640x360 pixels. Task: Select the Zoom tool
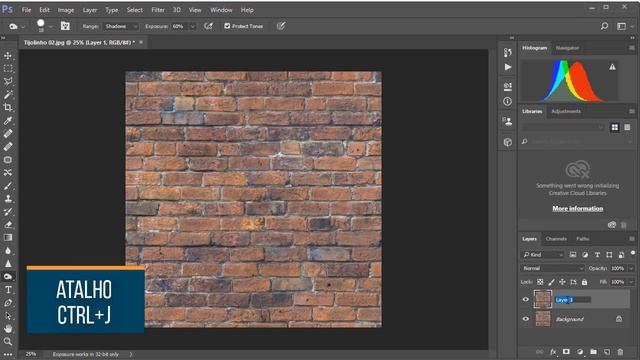coord(8,341)
